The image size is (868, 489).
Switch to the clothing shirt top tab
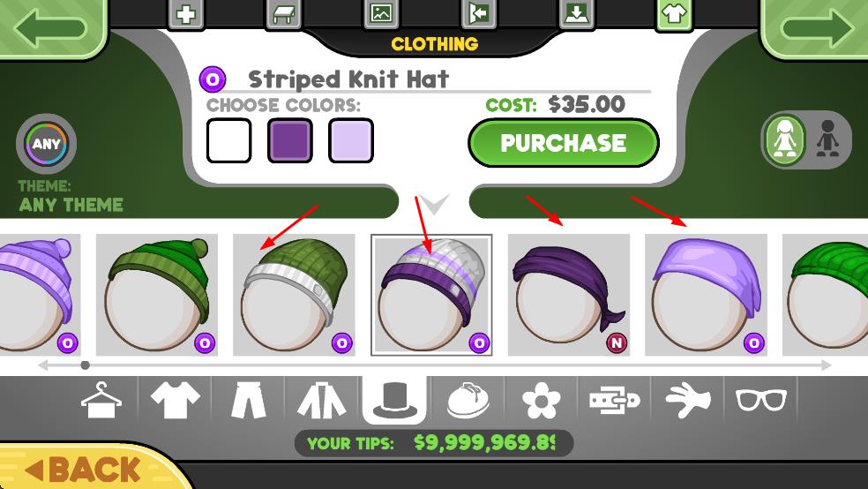(x=674, y=14)
